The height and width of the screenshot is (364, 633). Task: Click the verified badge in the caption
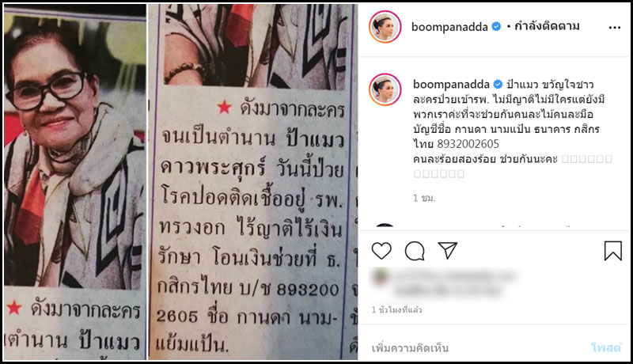click(498, 85)
